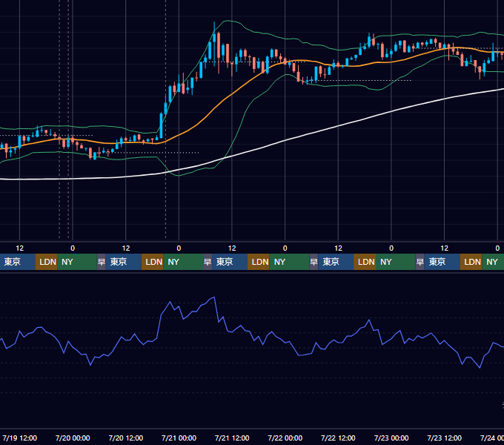Viewport: 504px width, 445px height.
Task: Click the white long-term moving average line
Action: tap(285, 140)
